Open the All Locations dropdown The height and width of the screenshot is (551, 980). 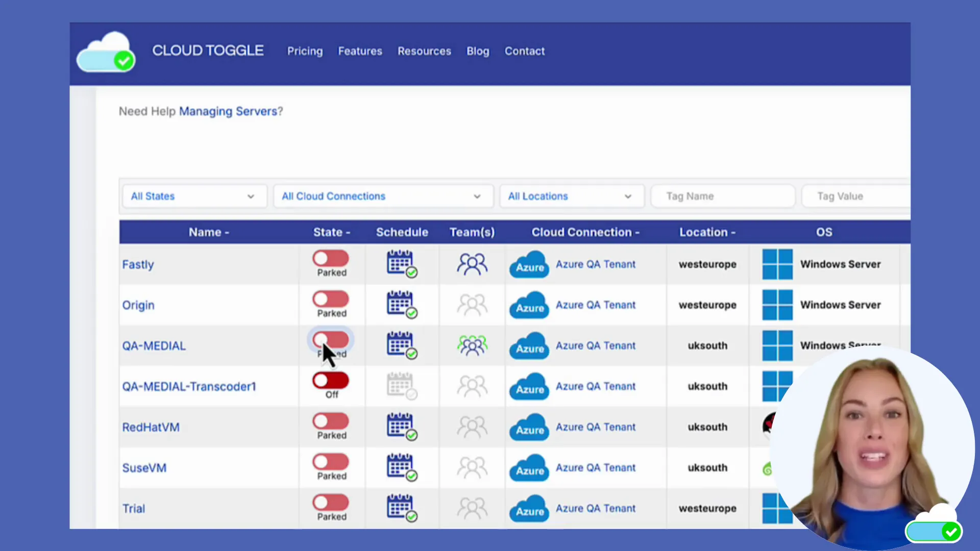tap(571, 196)
